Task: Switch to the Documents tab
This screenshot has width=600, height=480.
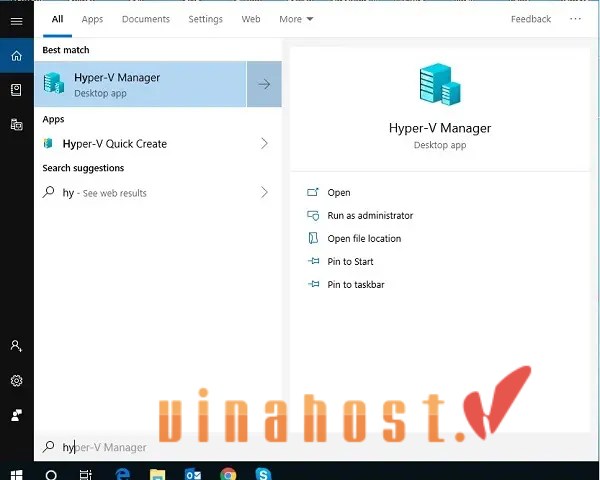Action: click(146, 19)
